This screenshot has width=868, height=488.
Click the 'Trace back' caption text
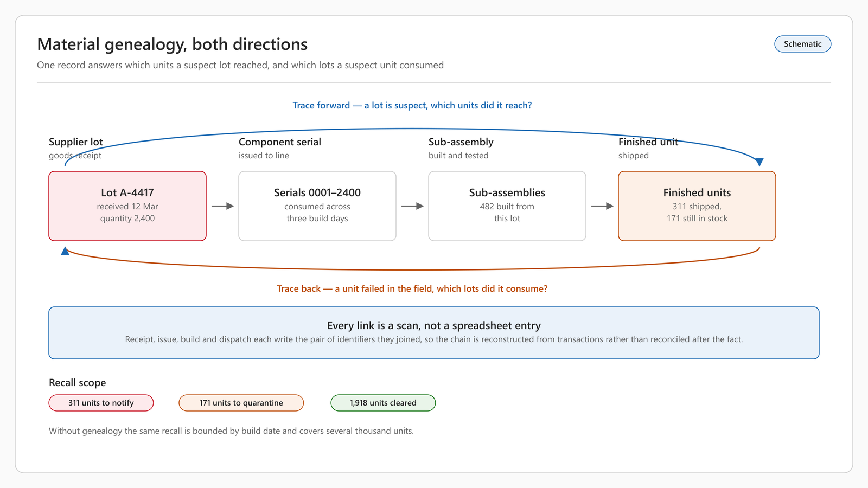(x=412, y=288)
